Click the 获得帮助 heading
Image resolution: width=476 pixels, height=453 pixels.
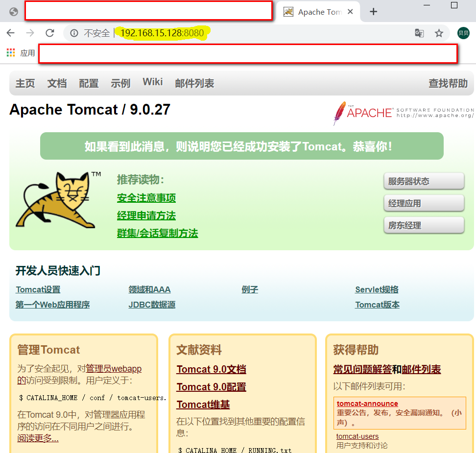356,350
